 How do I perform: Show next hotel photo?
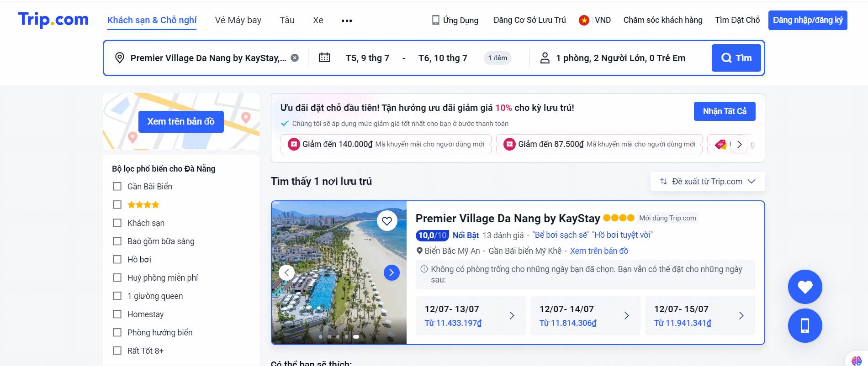392,273
